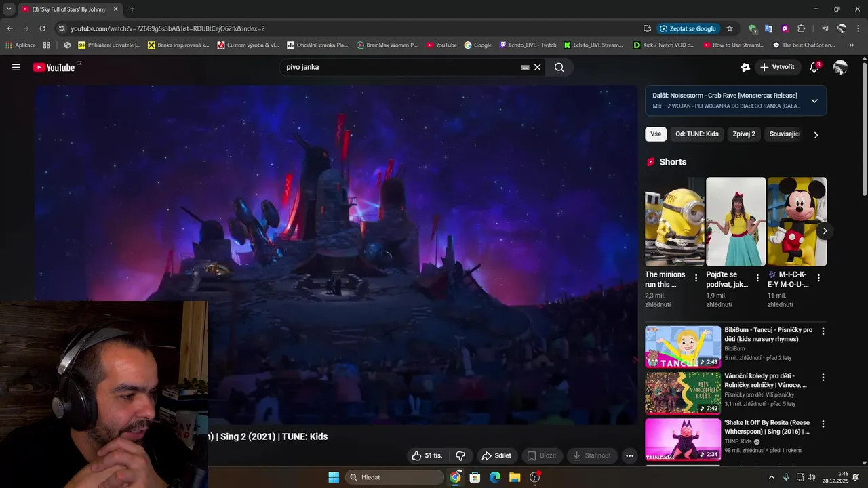This screenshot has height=488, width=868.
Task: Open the on-screen keyboard in search box
Action: click(x=525, y=67)
